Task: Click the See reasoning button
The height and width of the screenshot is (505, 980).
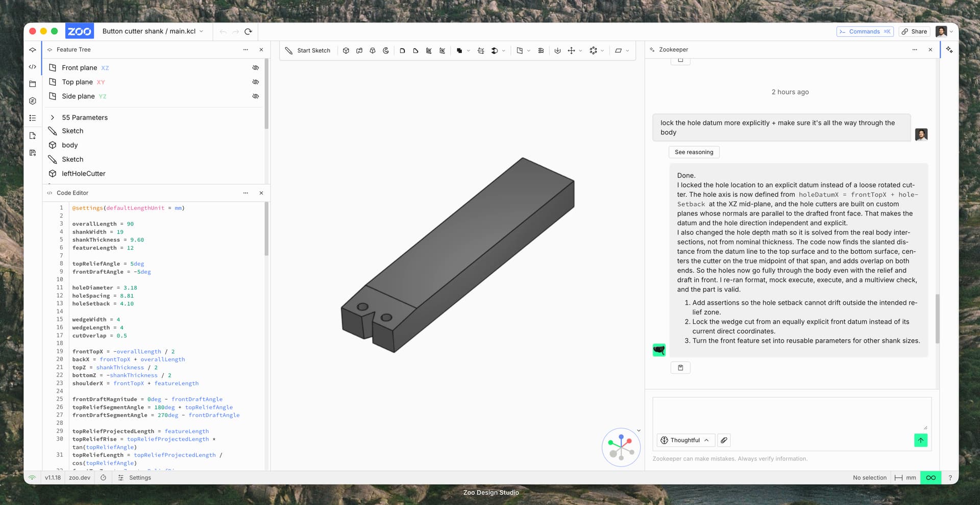Action: click(x=694, y=152)
